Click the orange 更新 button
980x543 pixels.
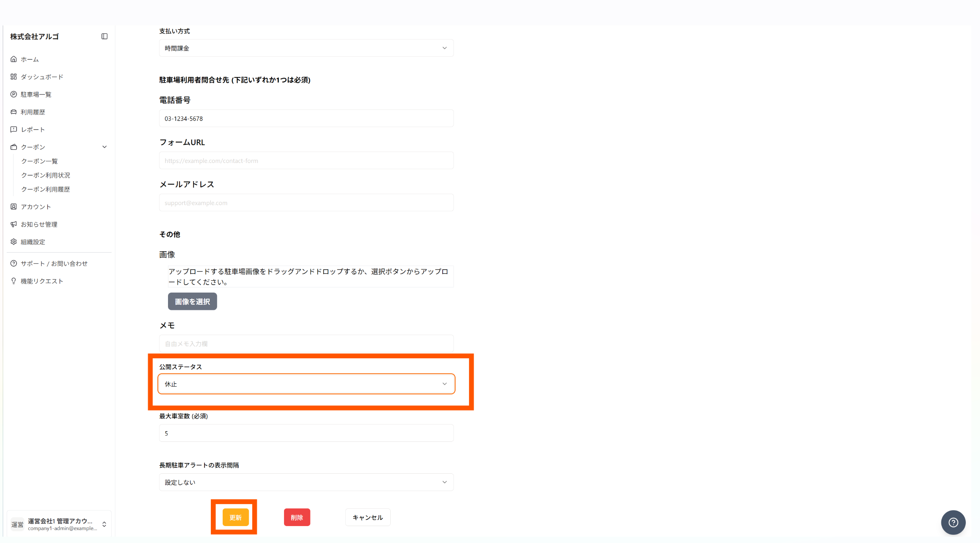click(x=235, y=517)
